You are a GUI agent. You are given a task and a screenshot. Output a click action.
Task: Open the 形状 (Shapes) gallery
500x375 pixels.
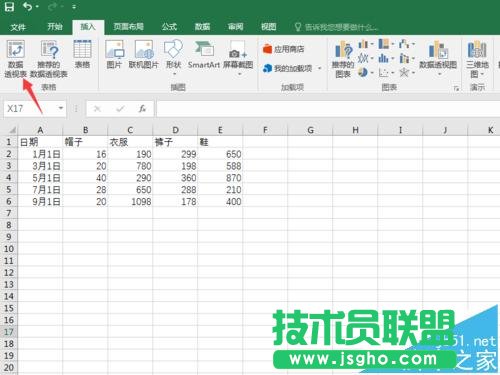(173, 57)
